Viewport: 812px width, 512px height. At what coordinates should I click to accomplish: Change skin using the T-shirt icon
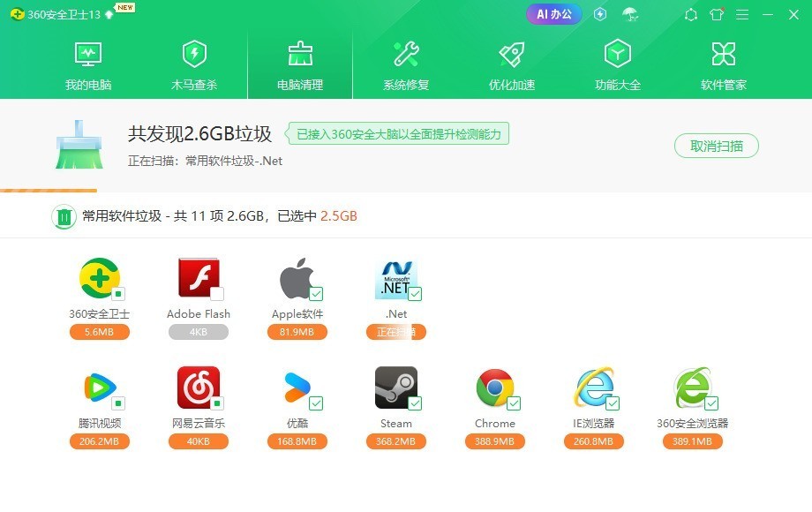716,14
